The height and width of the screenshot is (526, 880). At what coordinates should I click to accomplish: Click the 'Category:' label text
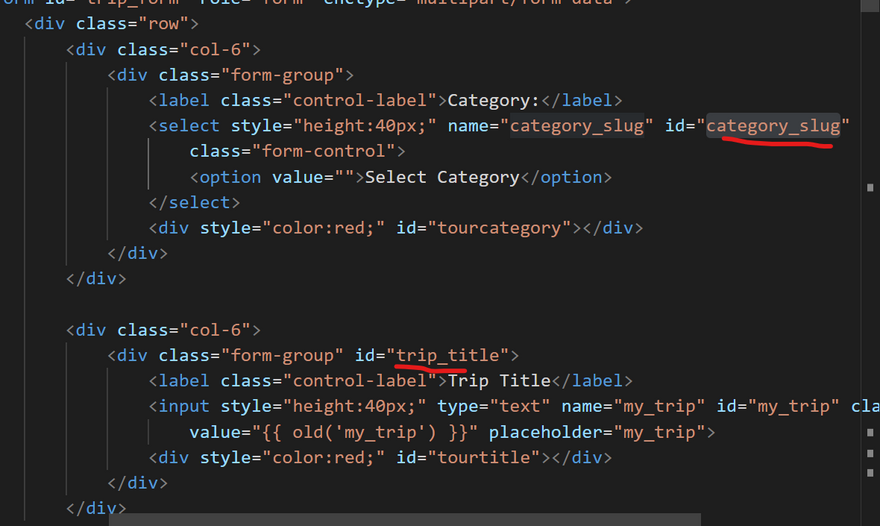[493, 100]
